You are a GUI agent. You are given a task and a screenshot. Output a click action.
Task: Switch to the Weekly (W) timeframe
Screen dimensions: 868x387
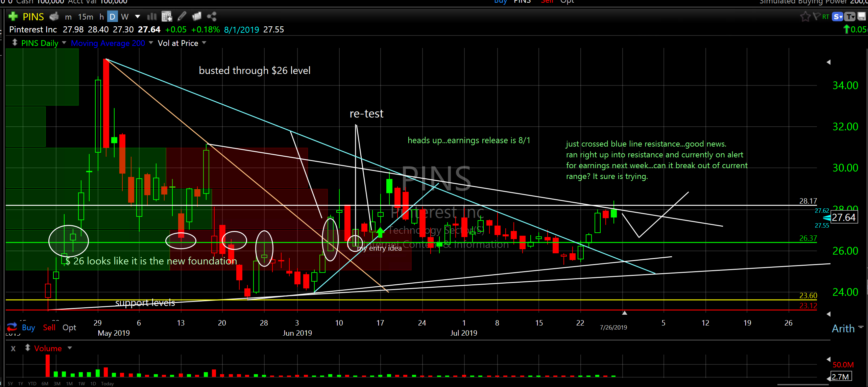click(x=124, y=17)
